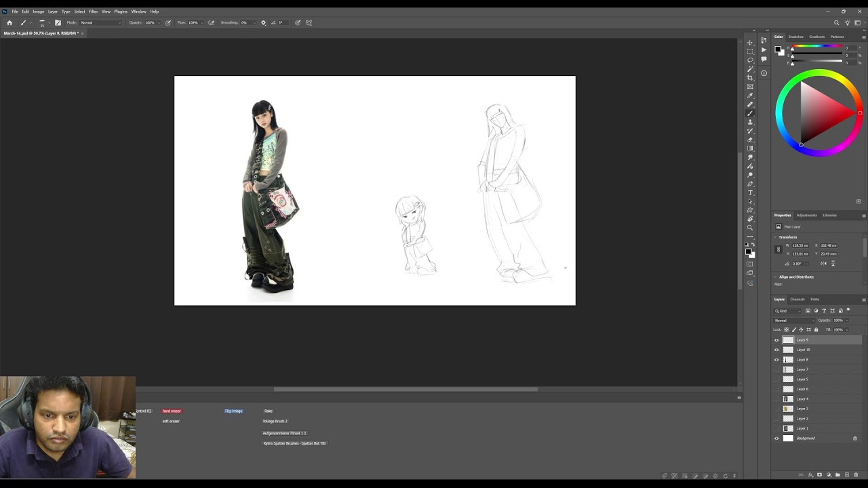Screen dimensions: 868x488
Task: Toggle pressure for opacity in options bar
Action: [x=167, y=22]
